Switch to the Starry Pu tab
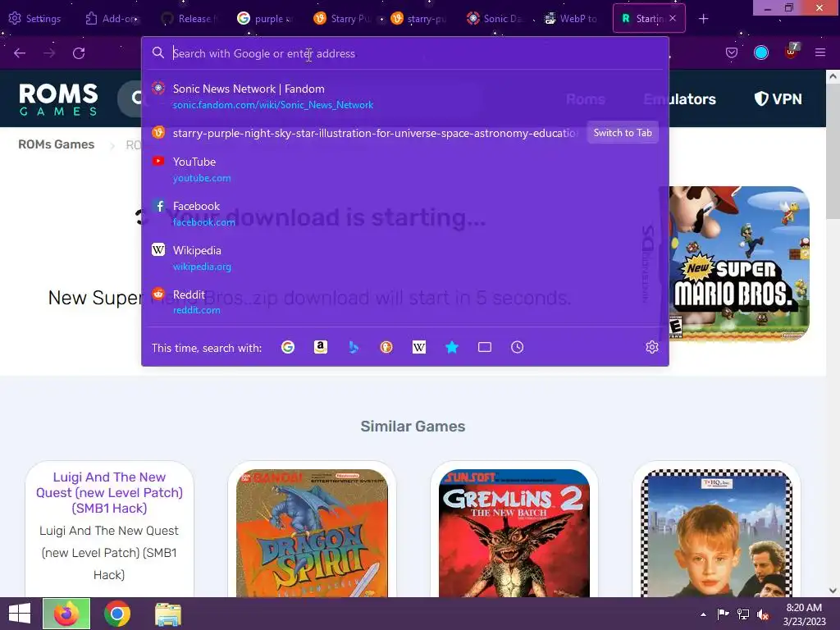840x630 pixels. [342, 19]
